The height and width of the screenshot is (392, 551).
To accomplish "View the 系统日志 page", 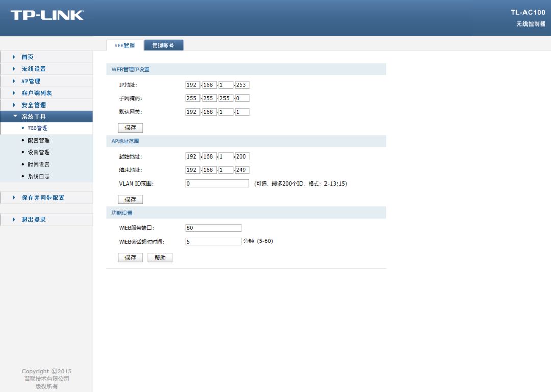I will point(40,176).
